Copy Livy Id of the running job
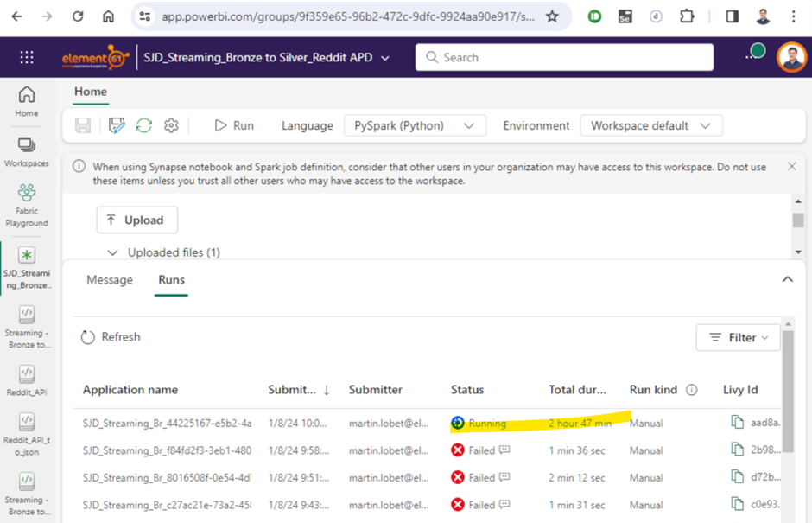This screenshot has height=523, width=812. [x=737, y=423]
